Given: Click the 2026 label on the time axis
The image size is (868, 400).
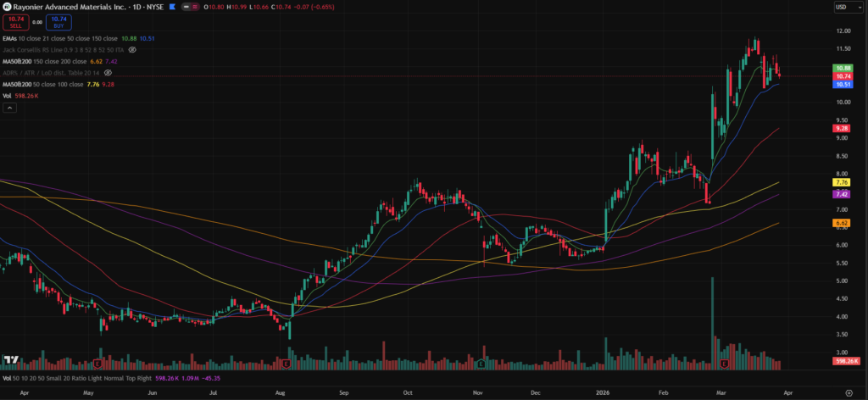Looking at the screenshot, I should (x=603, y=393).
